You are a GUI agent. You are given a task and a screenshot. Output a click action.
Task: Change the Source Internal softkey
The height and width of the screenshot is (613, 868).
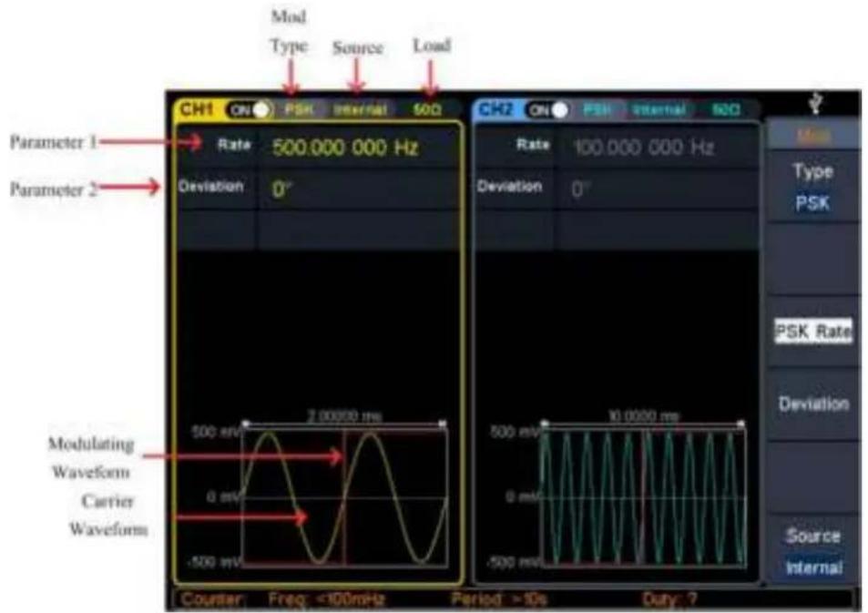point(812,551)
